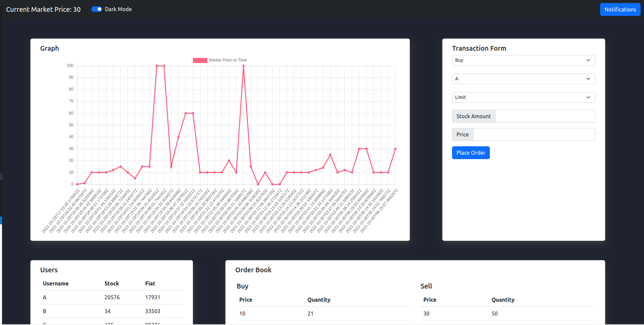
Task: Open the user selection dropdown showing A
Action: click(x=523, y=79)
